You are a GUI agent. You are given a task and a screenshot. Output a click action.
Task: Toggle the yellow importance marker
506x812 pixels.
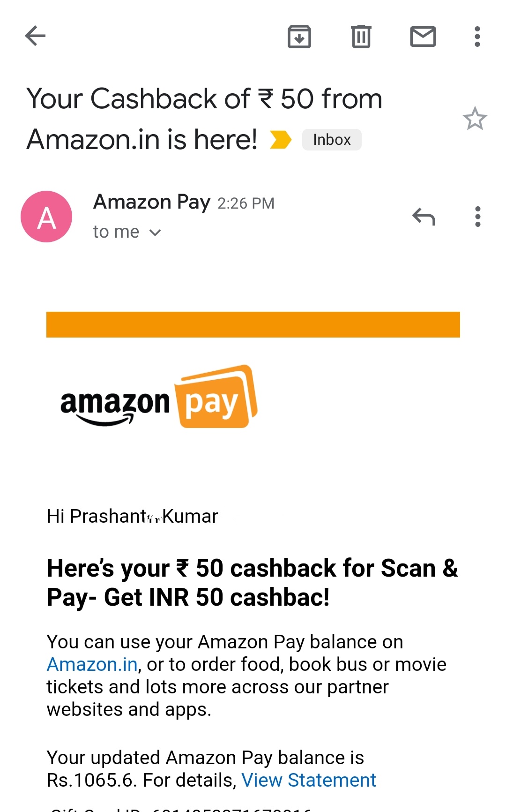coord(281,140)
